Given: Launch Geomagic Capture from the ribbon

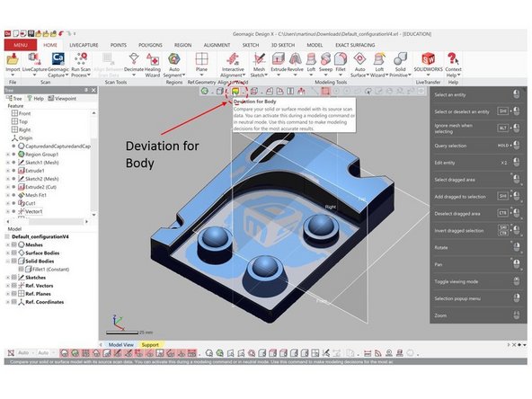Looking at the screenshot, I should (58, 65).
